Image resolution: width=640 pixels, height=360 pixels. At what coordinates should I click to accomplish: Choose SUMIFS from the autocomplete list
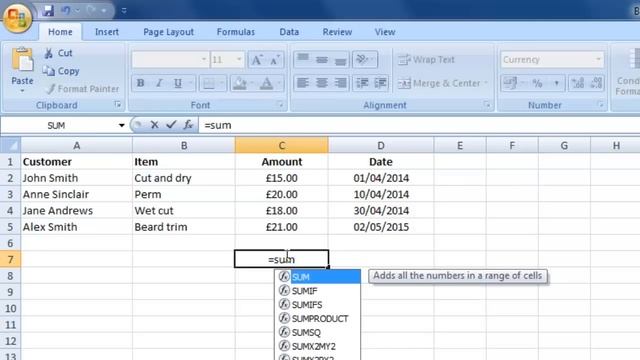[318, 304]
